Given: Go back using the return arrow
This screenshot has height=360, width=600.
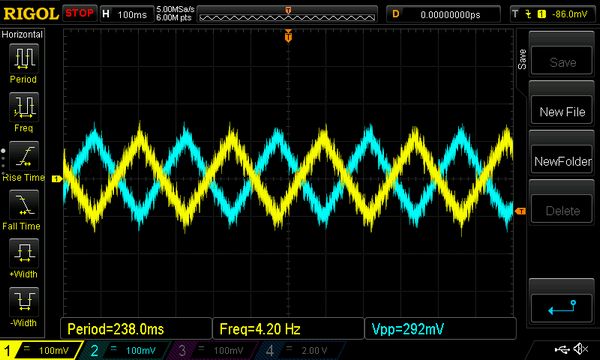Looking at the screenshot, I should (x=562, y=307).
